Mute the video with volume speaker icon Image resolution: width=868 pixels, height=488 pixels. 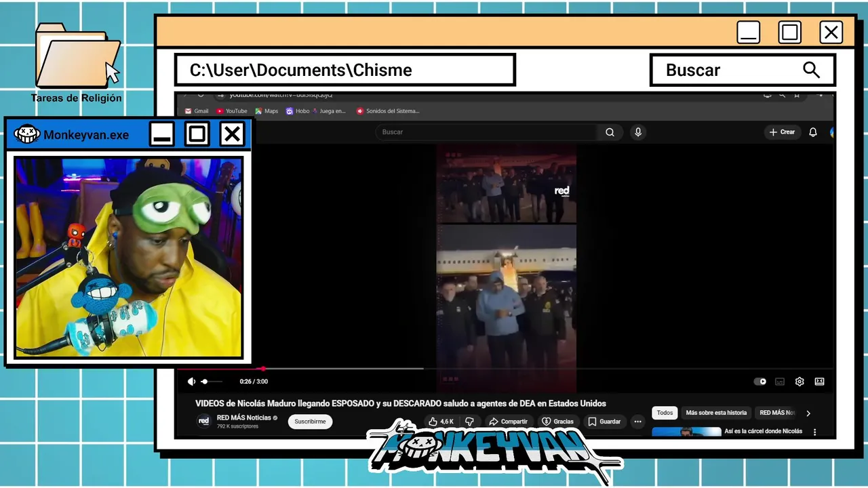191,382
